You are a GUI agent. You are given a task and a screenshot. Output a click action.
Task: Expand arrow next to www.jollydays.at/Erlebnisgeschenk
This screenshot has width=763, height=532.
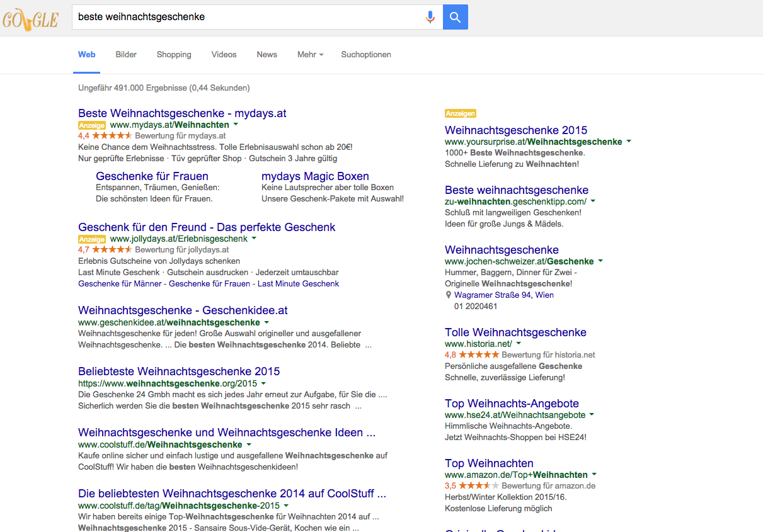click(254, 239)
